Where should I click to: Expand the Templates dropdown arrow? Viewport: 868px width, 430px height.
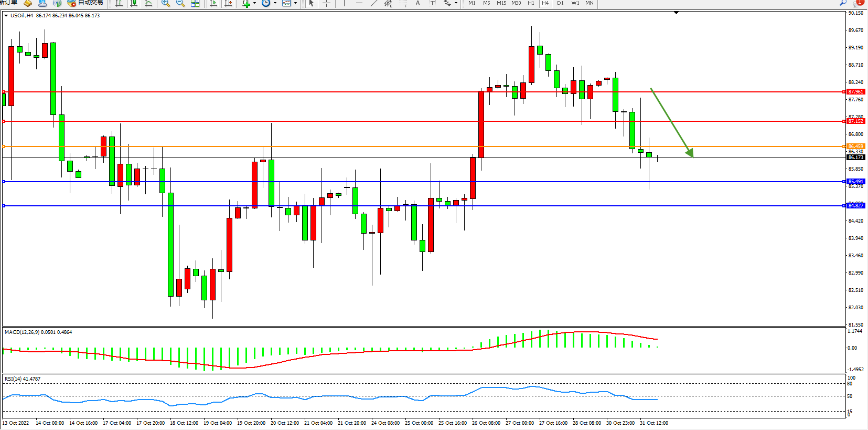[295, 3]
